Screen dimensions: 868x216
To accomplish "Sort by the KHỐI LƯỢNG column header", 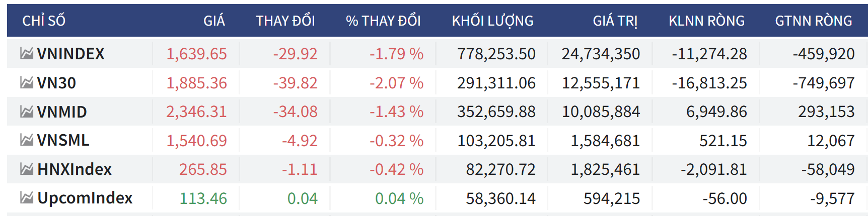I will pos(492,21).
